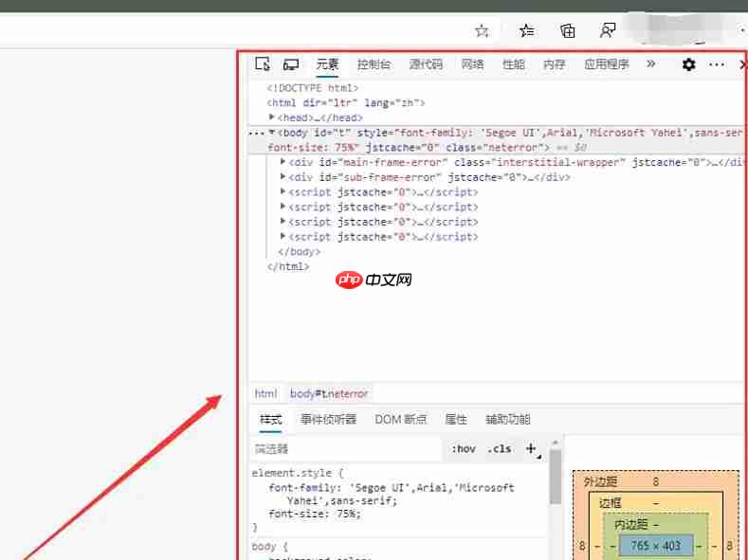748x560 pixels.
Task: Select html in the breadcrumb bar
Action: (265, 393)
